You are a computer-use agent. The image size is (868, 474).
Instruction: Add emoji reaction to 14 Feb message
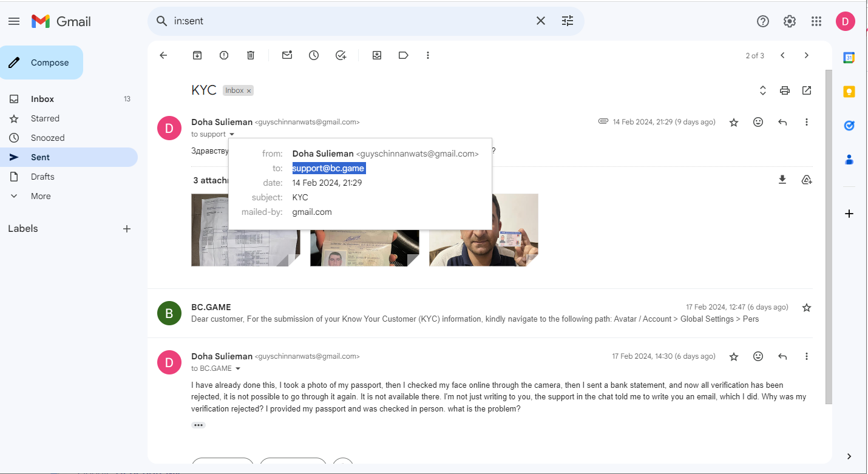click(x=758, y=122)
